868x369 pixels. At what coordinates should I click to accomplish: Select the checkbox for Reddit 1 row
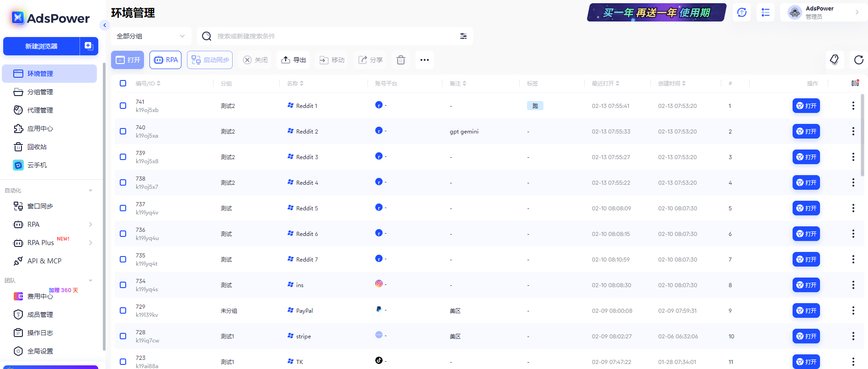(123, 106)
